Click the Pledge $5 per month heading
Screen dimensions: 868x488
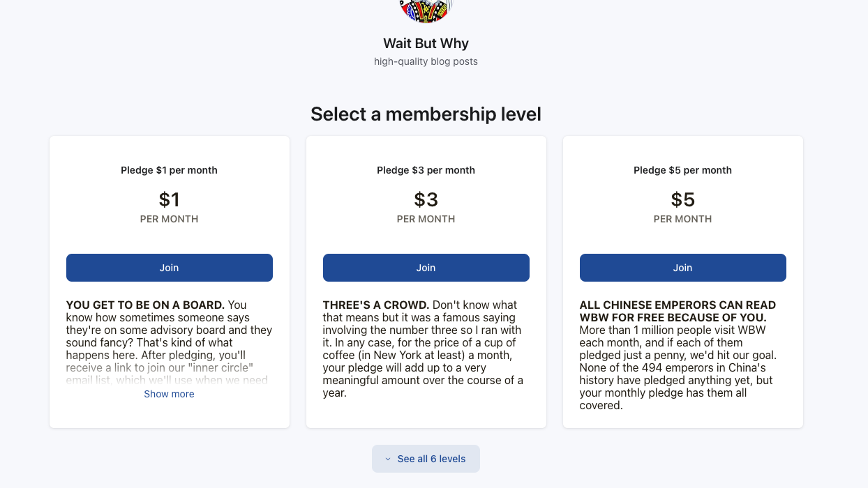(682, 169)
